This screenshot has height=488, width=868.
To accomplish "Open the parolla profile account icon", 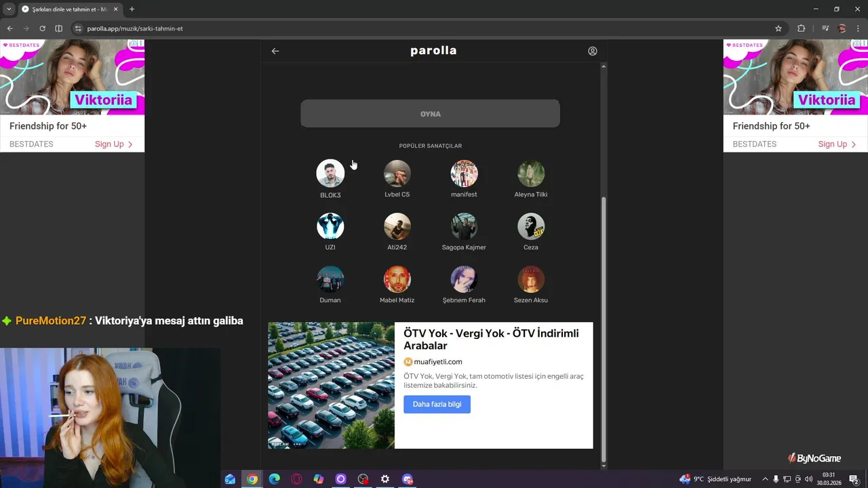I will [x=593, y=51].
